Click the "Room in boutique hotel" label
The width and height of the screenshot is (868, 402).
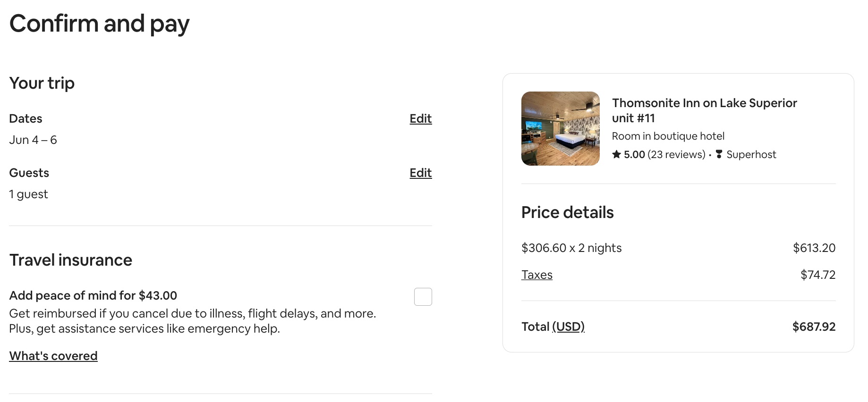(668, 136)
